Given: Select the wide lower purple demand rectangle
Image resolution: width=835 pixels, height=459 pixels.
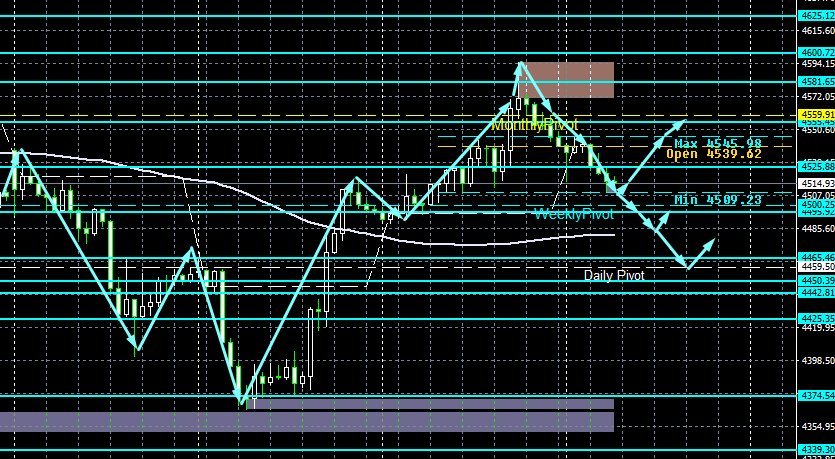Looking at the screenshot, I should 307,422.
